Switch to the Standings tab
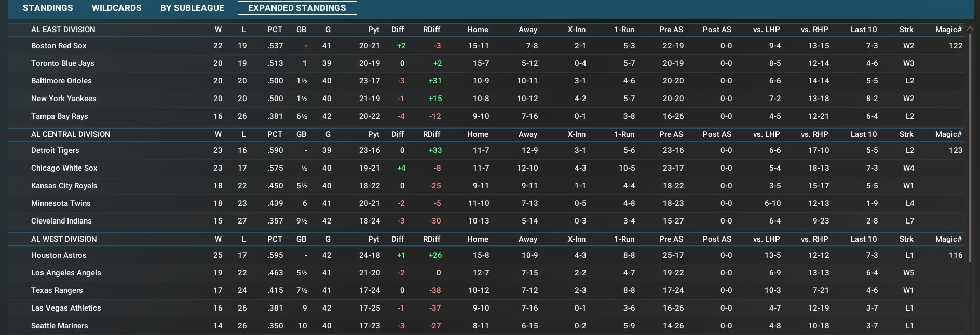The height and width of the screenshot is (335, 980). pos(48,8)
